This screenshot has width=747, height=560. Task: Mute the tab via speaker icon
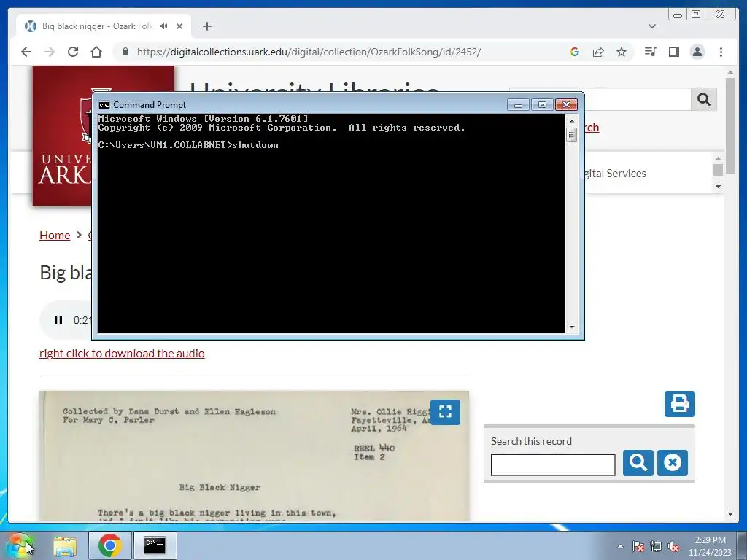pyautogui.click(x=164, y=26)
